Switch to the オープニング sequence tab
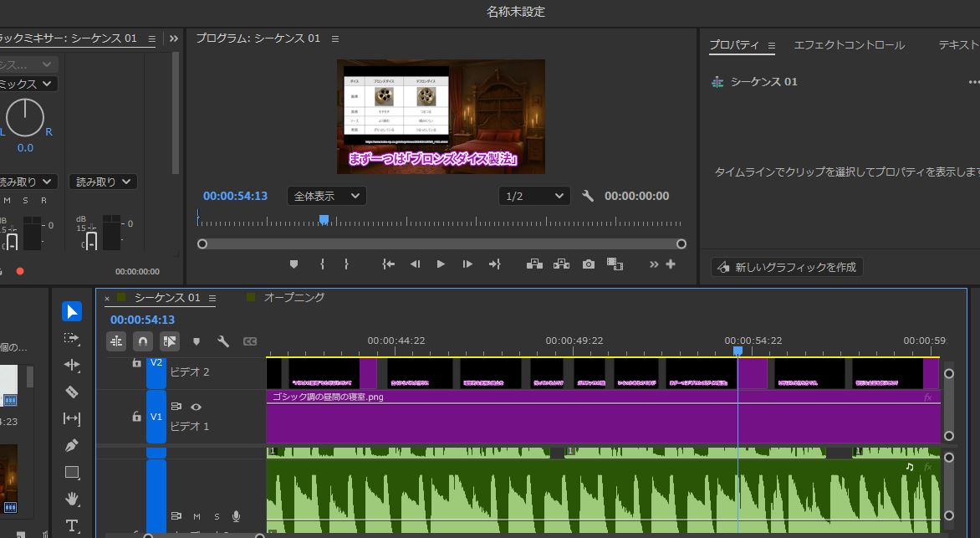Viewport: 980px width, 538px height. (293, 297)
